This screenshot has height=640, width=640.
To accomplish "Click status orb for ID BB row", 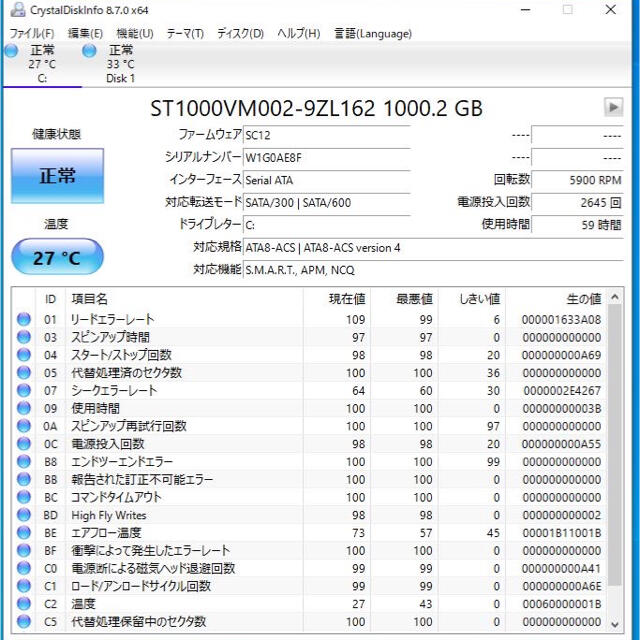I will (x=24, y=479).
